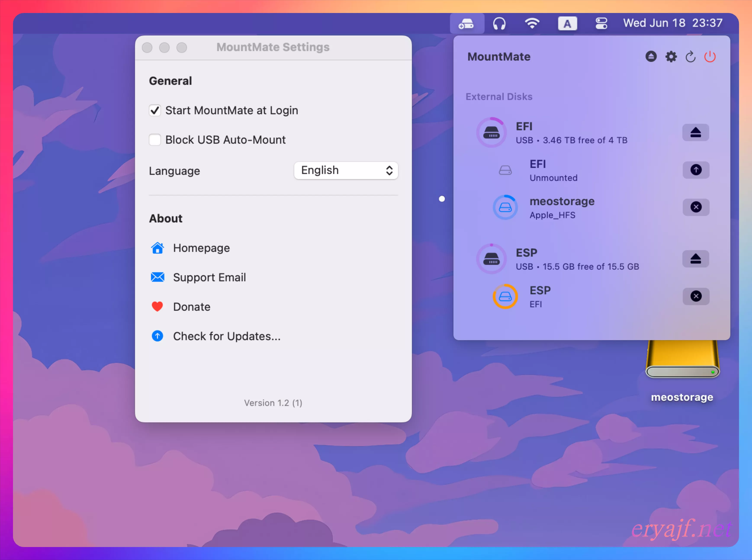Viewport: 752px width, 560px height.
Task: Click the Version 1.2 (1) text
Action: tap(273, 403)
